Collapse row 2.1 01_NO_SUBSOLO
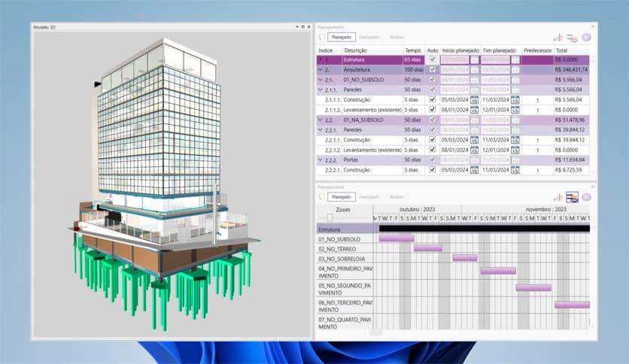Viewport: 629px width, 364px height. pyautogui.click(x=320, y=80)
